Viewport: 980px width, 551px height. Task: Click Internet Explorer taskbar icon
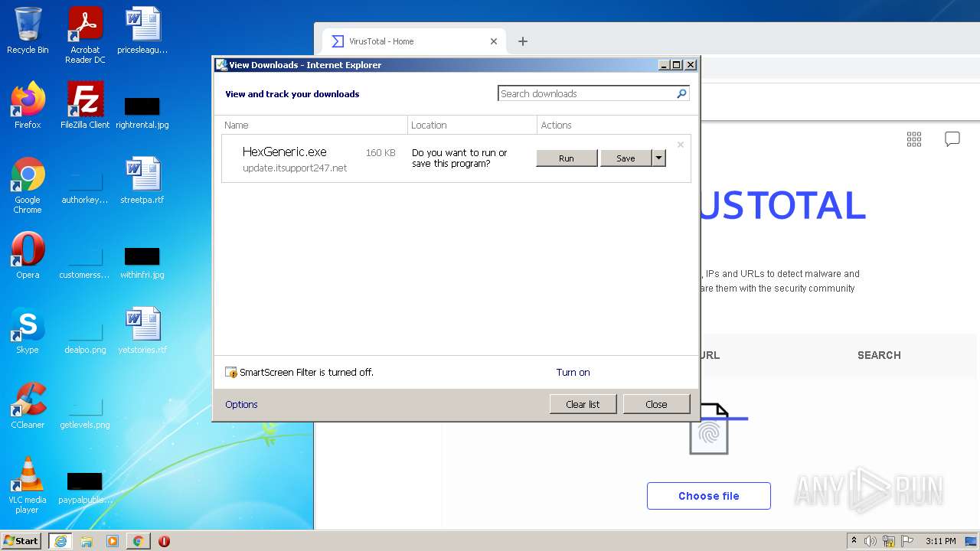coord(60,541)
